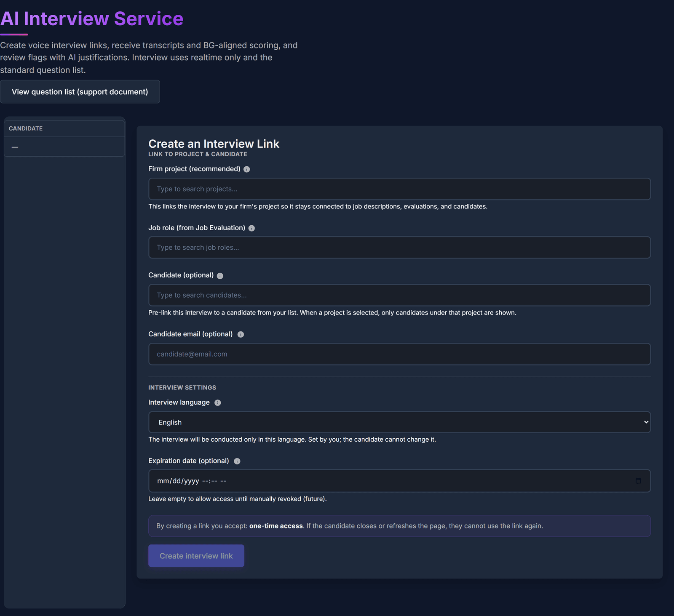Open View question list support document
The image size is (674, 616).
point(80,92)
